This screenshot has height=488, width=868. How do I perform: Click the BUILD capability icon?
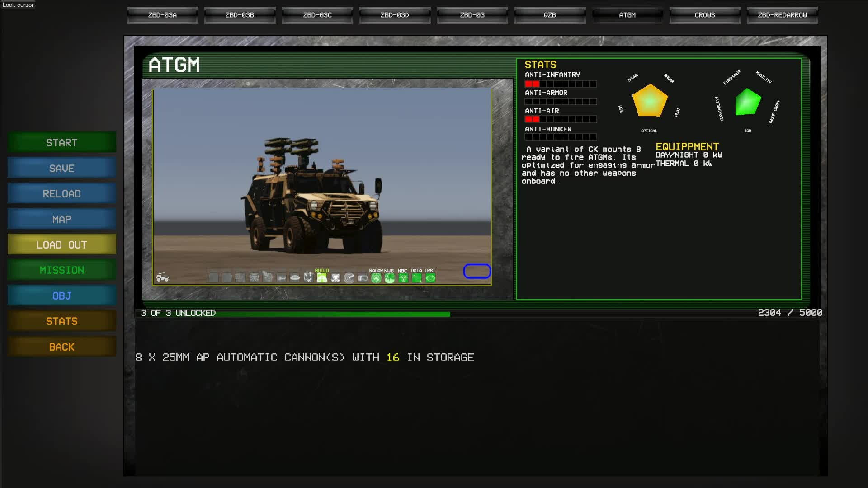click(322, 278)
